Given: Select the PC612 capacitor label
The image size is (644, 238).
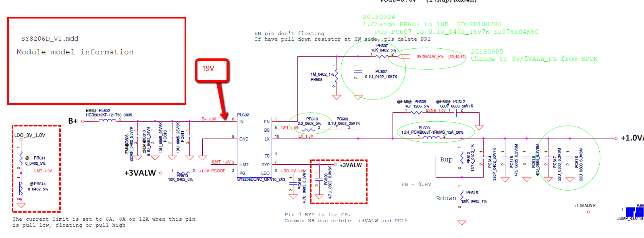Looking at the screenshot, I should click(459, 102).
